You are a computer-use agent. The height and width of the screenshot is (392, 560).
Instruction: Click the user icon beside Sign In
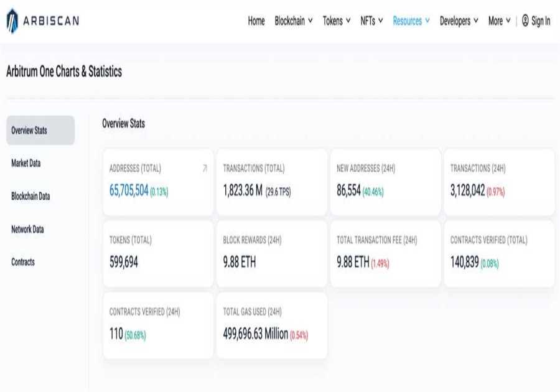pos(525,21)
